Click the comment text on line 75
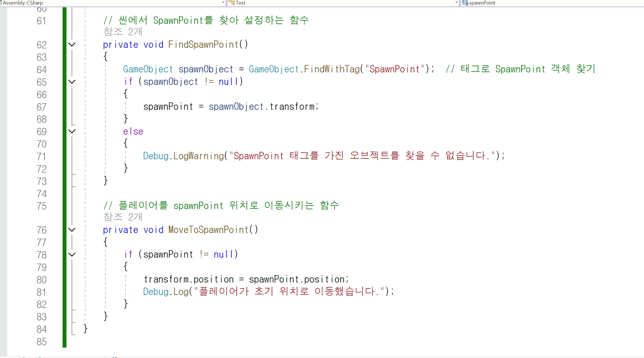This screenshot has height=358, width=644. click(221, 205)
